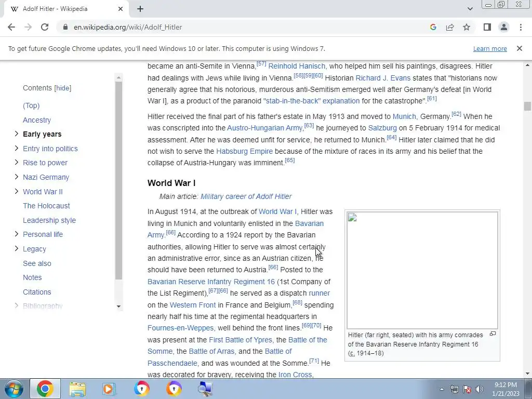Click the grayed-out forward arrow
This screenshot has height=399, width=532.
pos(28,27)
